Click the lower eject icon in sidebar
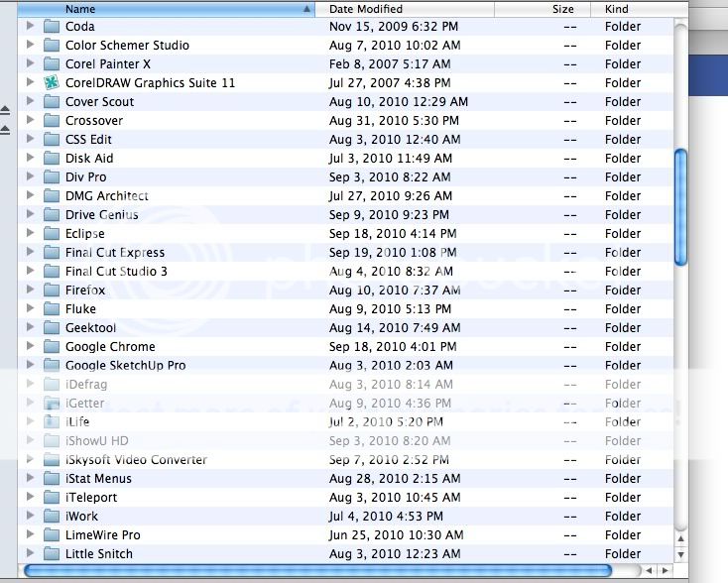 coord(5,130)
